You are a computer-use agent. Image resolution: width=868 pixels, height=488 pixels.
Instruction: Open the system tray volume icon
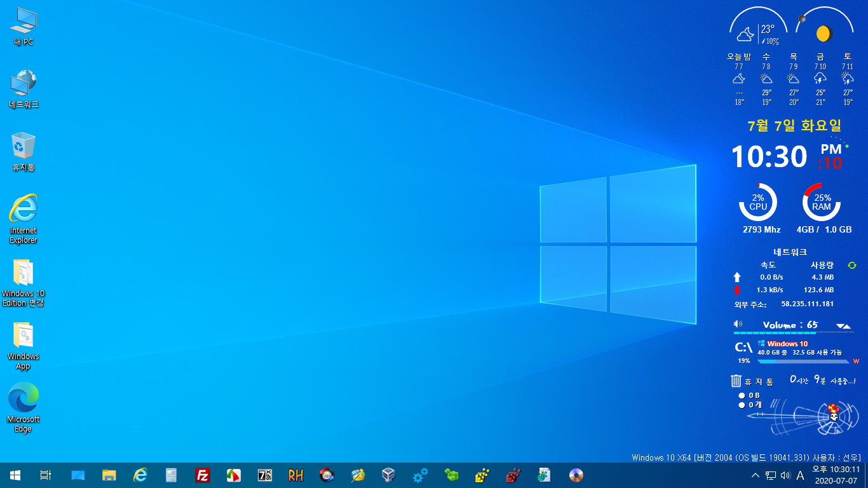[785, 475]
